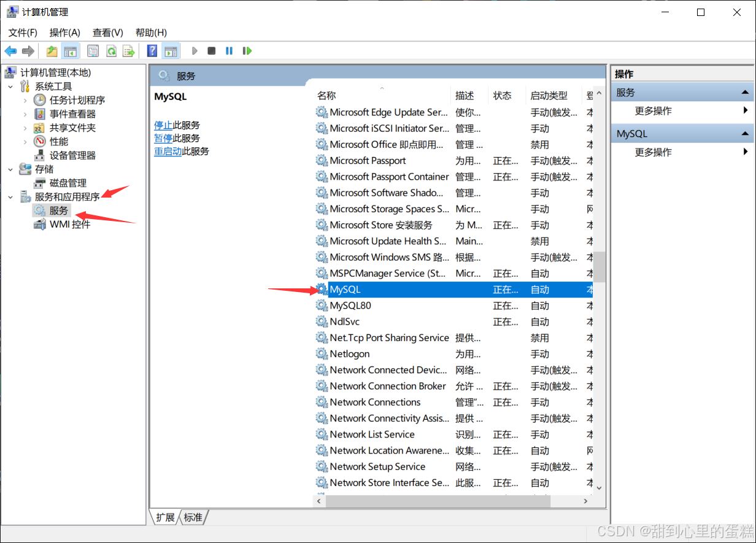Select the Microsoft Store 安装服务 row
Image resolution: width=756 pixels, height=543 pixels.
click(453, 225)
